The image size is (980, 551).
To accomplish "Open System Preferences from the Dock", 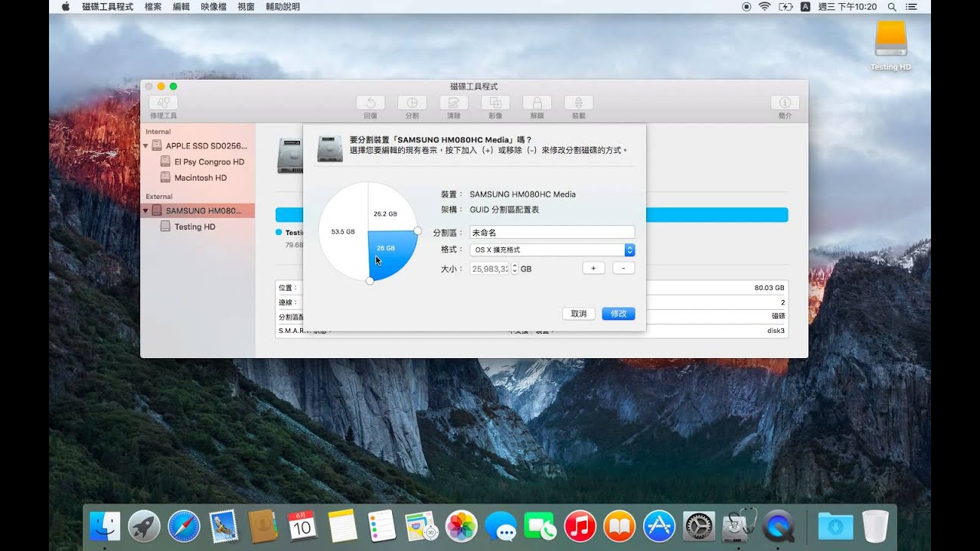I will tap(699, 526).
